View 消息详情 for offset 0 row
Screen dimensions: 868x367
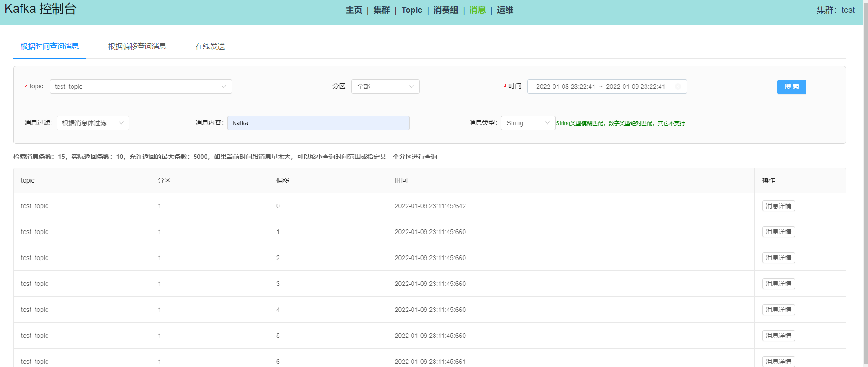778,206
